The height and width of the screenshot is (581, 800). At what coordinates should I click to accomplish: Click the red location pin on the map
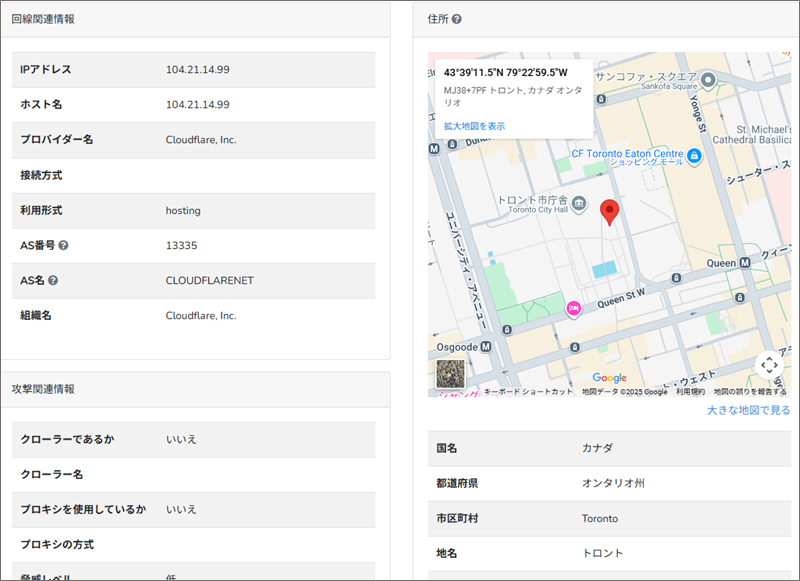click(x=609, y=213)
